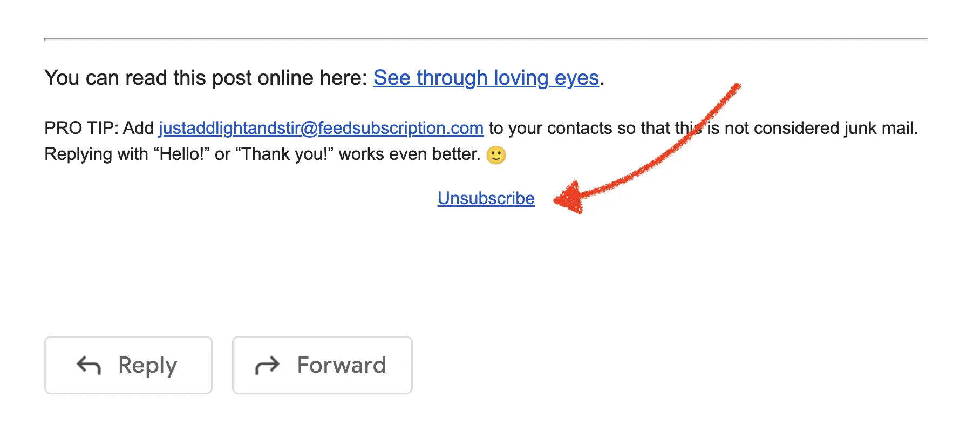Click the empty area between Unsubscribe and Reply
Viewport: 980px width, 431px height.
tap(486, 270)
